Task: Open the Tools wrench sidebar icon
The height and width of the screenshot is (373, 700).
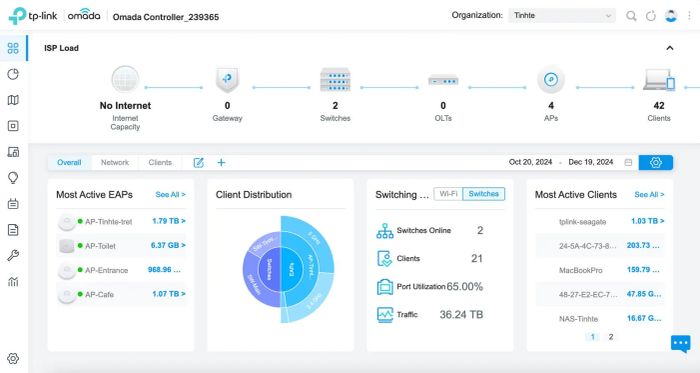Action: [x=13, y=256]
